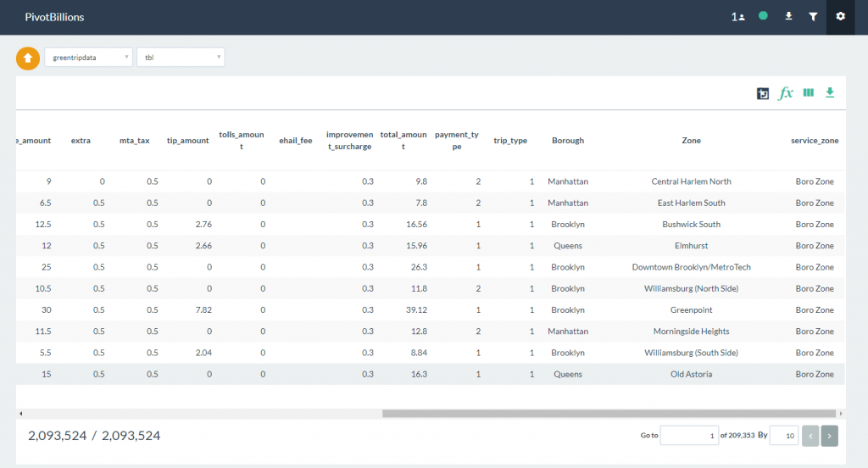868x468 pixels.
Task: Open the tbl table dropdown
Action: 181,58
